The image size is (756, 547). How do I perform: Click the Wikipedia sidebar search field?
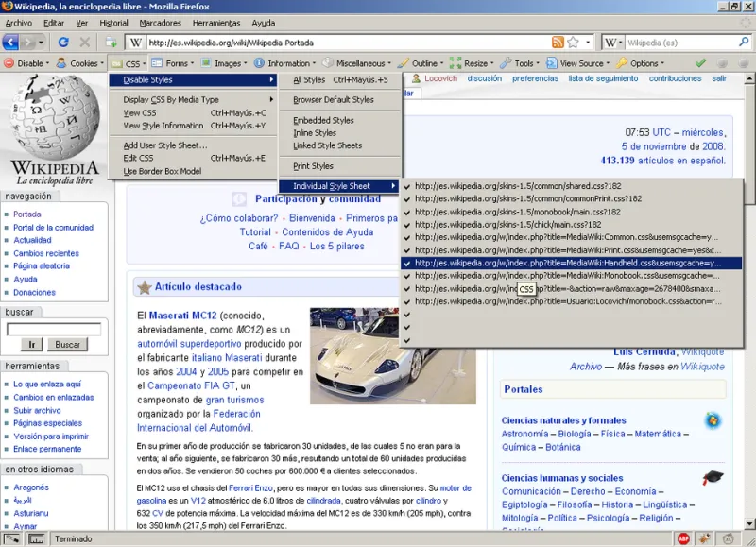pyautogui.click(x=54, y=329)
